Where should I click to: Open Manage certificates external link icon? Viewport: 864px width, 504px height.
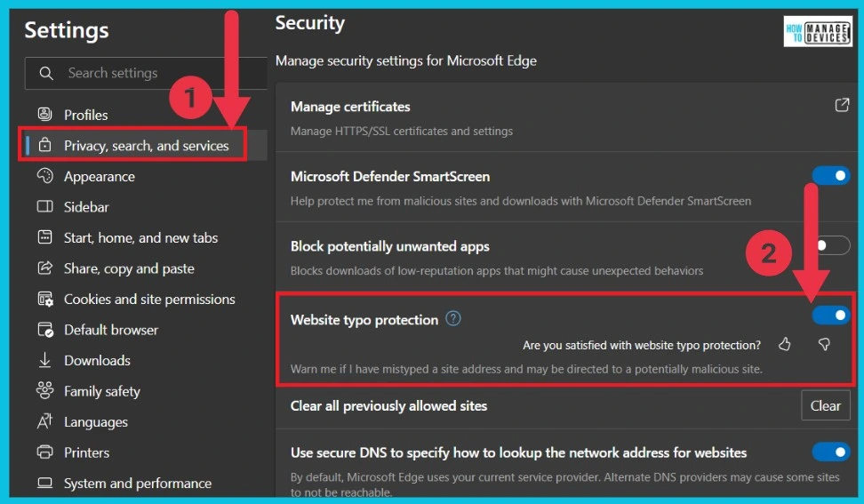pos(842,105)
